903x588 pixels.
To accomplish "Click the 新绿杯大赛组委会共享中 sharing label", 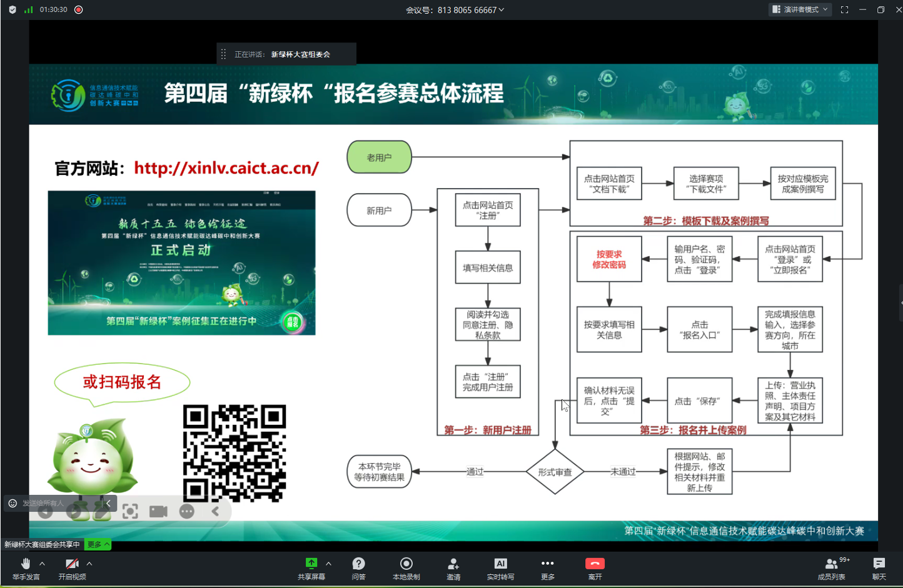I will pos(42,544).
